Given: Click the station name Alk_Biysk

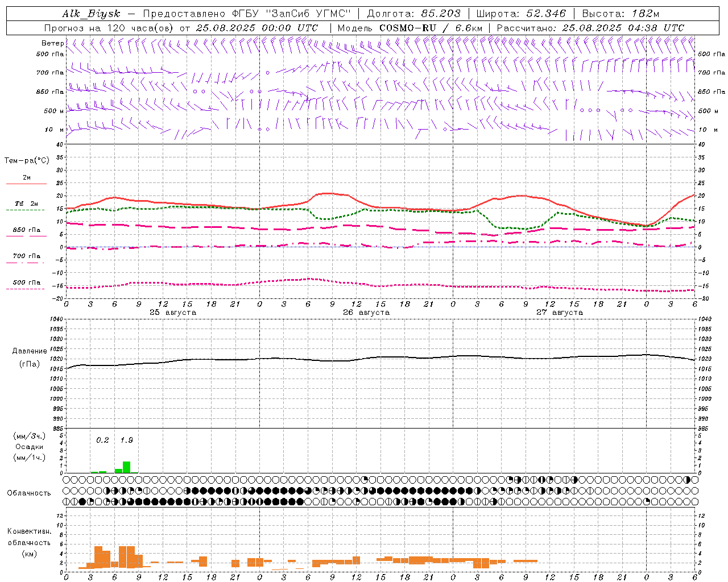Looking at the screenshot, I should (91, 14).
